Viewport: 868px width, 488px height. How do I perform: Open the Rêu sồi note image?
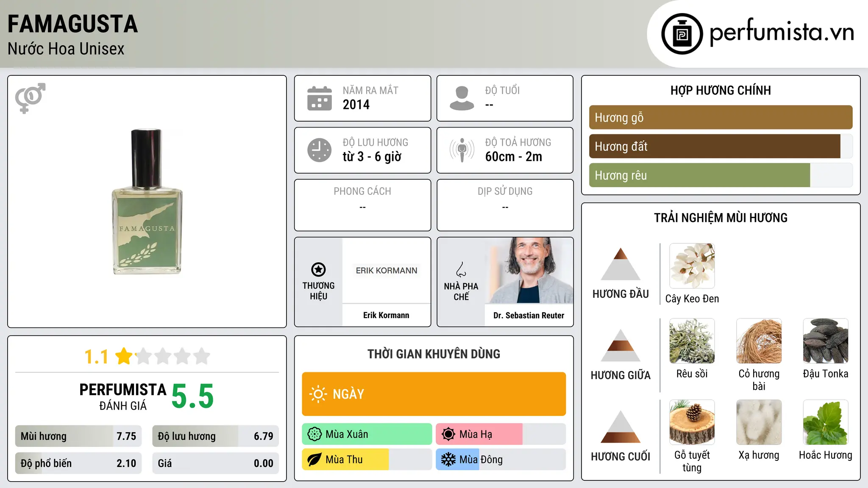[692, 341]
